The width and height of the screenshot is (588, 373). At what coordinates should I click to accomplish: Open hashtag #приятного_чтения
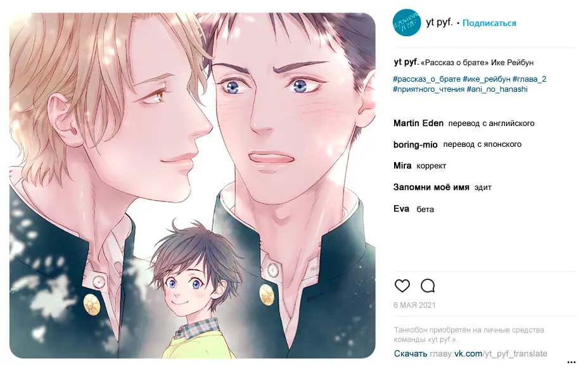pos(428,89)
